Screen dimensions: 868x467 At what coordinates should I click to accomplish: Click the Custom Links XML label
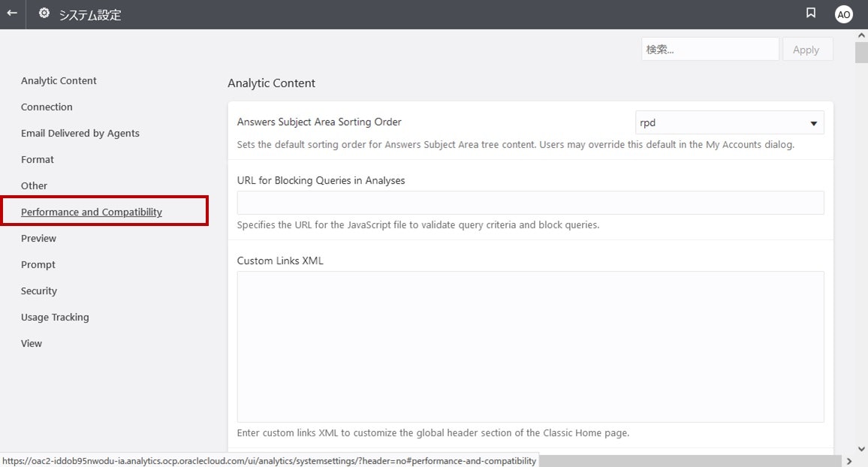click(280, 261)
